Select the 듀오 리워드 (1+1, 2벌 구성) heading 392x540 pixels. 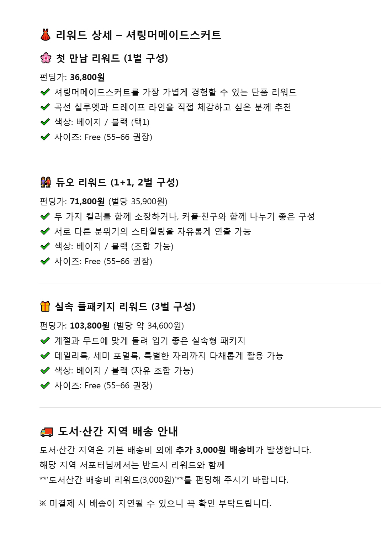[x=117, y=183]
